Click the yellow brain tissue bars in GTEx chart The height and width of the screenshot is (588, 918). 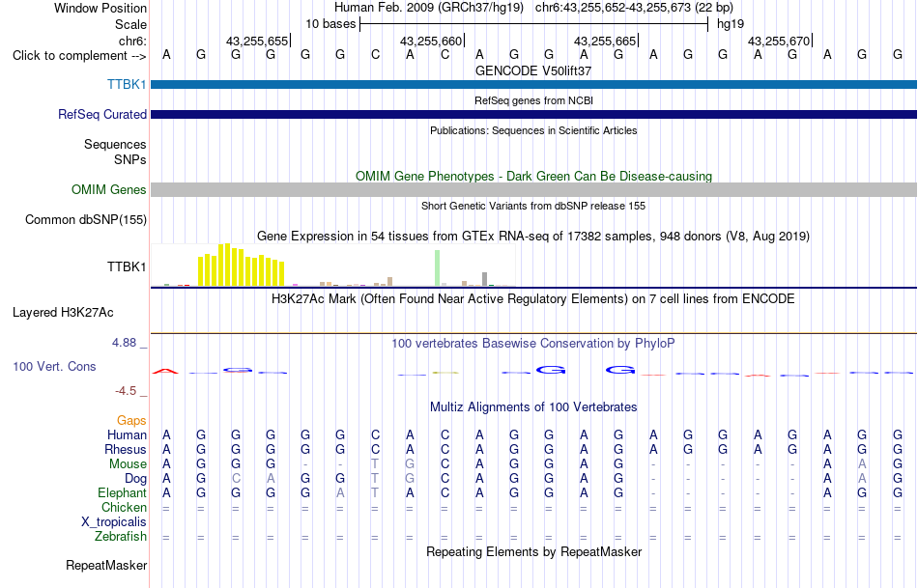[242, 266]
